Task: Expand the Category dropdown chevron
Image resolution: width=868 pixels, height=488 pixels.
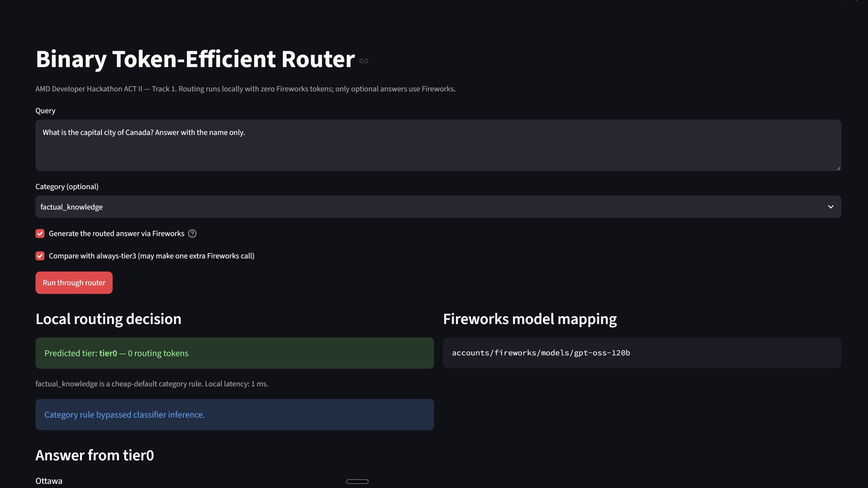Action: [831, 207]
